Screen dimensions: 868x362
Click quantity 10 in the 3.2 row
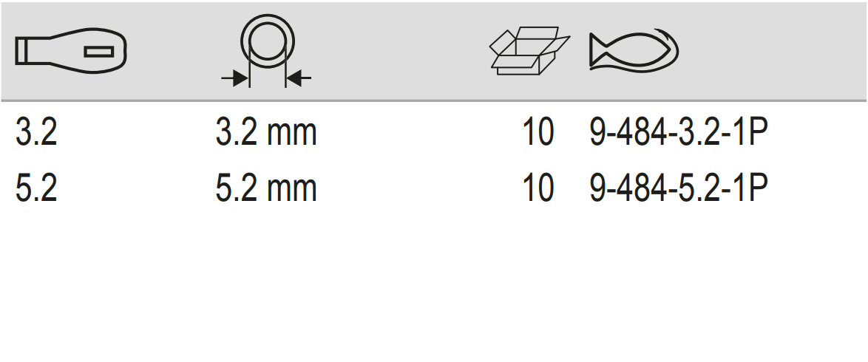click(x=538, y=134)
